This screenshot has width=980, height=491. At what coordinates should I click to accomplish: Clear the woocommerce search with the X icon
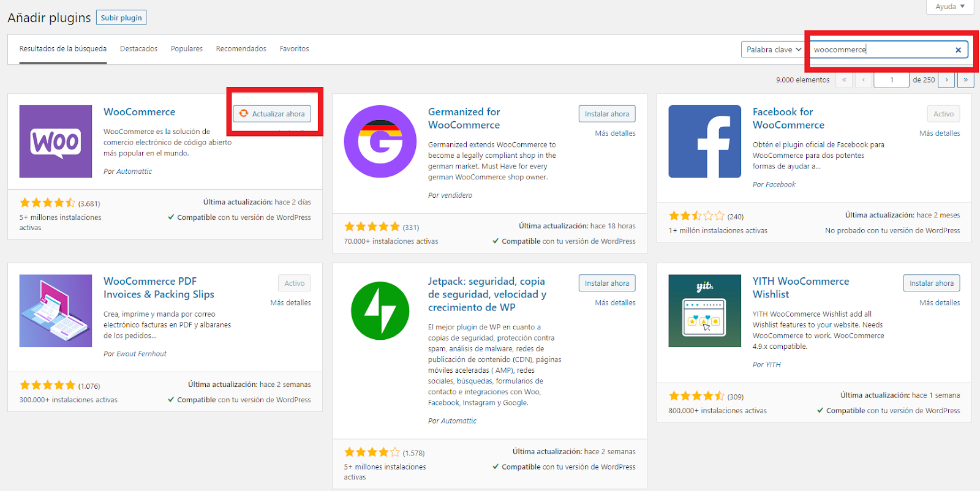click(958, 50)
